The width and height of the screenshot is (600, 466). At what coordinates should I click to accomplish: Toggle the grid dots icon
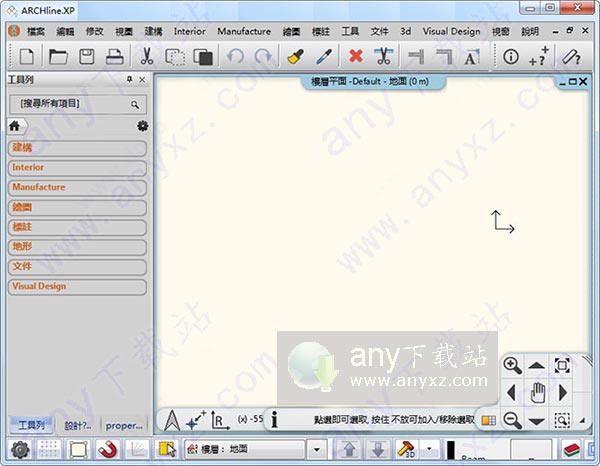49,449
